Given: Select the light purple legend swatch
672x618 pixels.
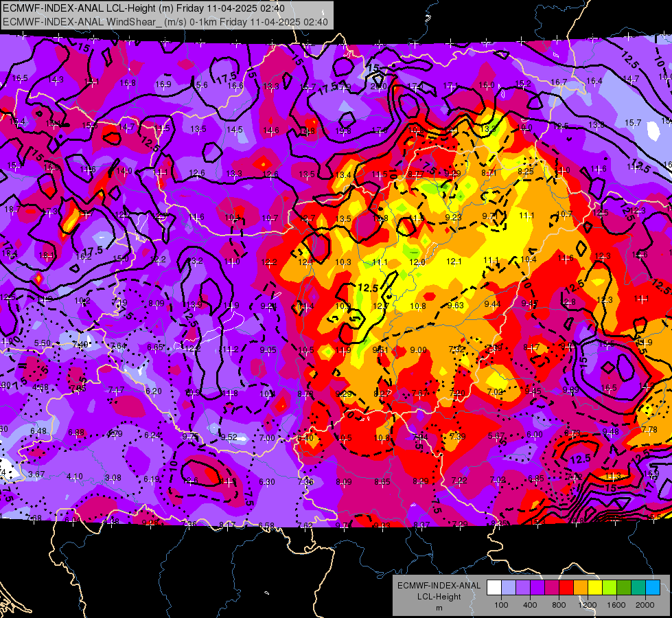Looking at the screenshot, I should click(523, 588).
